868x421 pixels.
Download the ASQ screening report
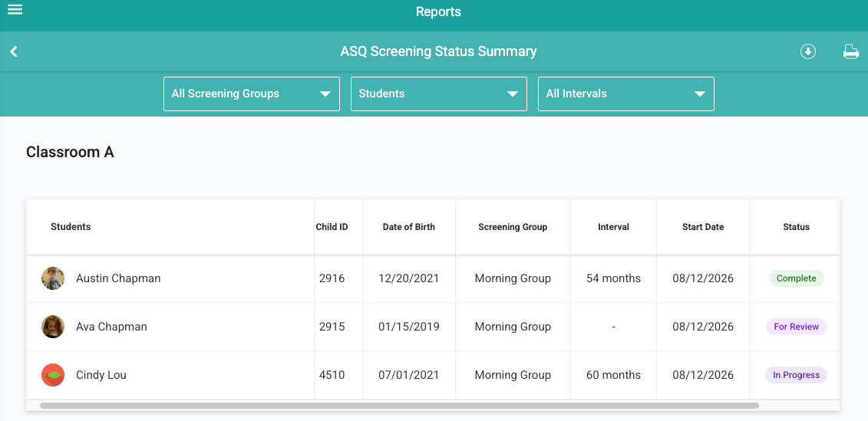click(x=808, y=52)
